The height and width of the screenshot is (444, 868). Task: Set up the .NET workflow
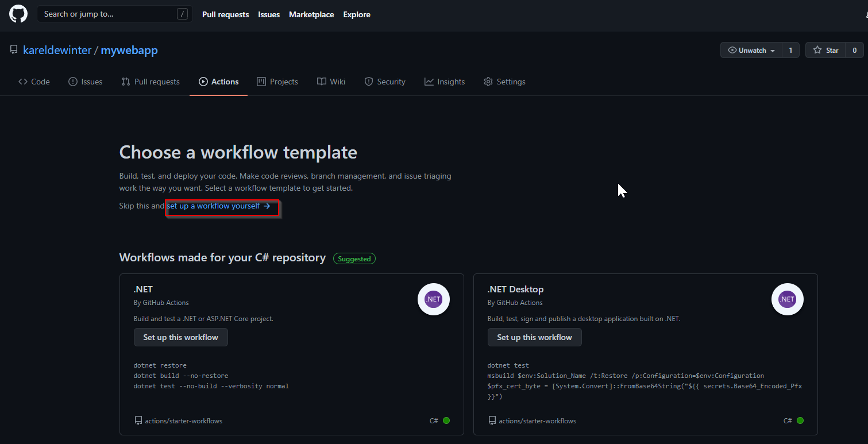(x=180, y=337)
